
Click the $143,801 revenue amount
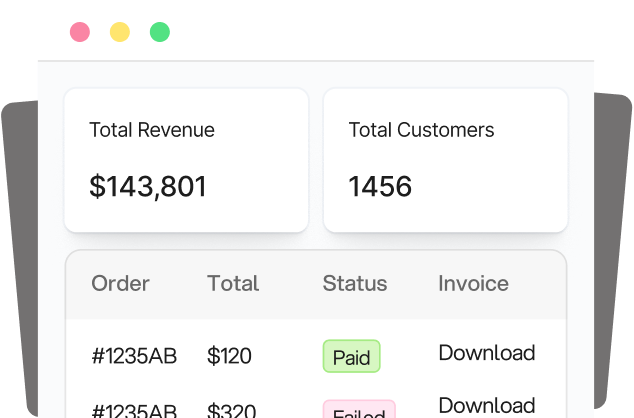pyautogui.click(x=148, y=186)
